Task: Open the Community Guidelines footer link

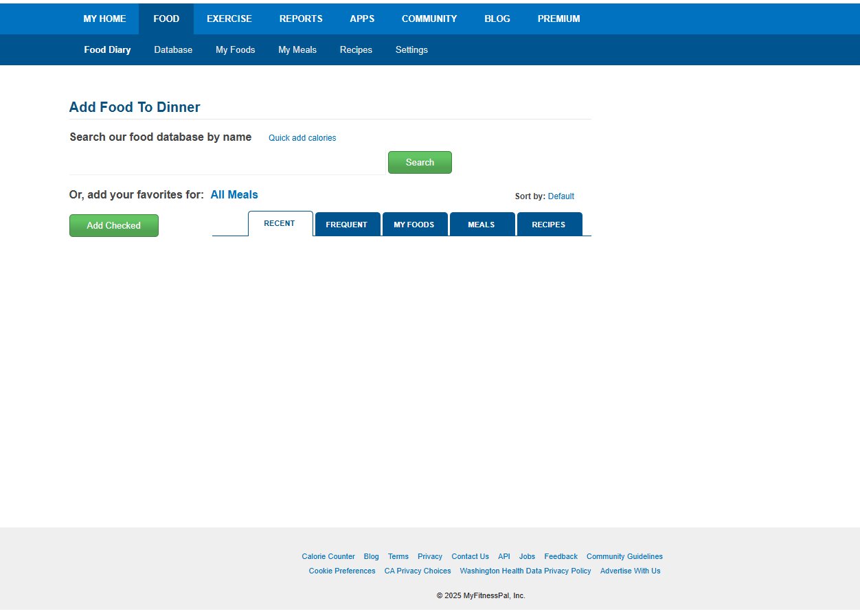Action: click(624, 556)
